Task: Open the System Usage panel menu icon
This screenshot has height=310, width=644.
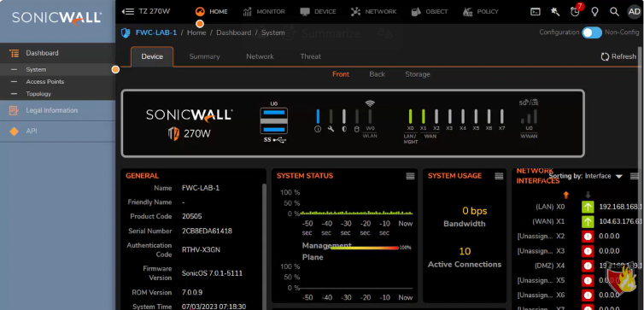Action: pyautogui.click(x=499, y=176)
